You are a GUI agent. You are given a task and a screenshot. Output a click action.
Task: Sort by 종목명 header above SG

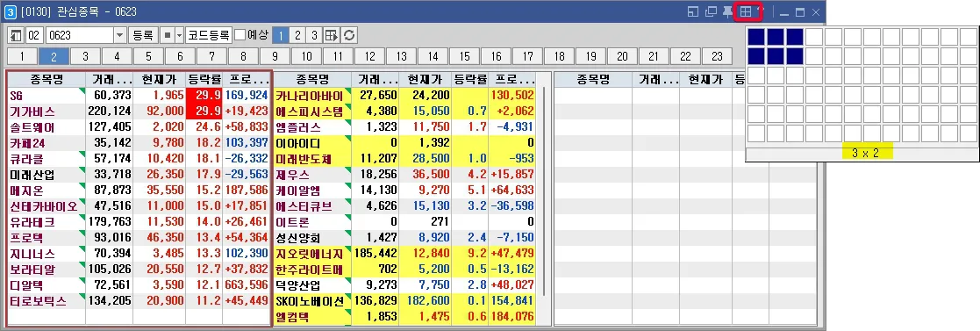[x=46, y=80]
